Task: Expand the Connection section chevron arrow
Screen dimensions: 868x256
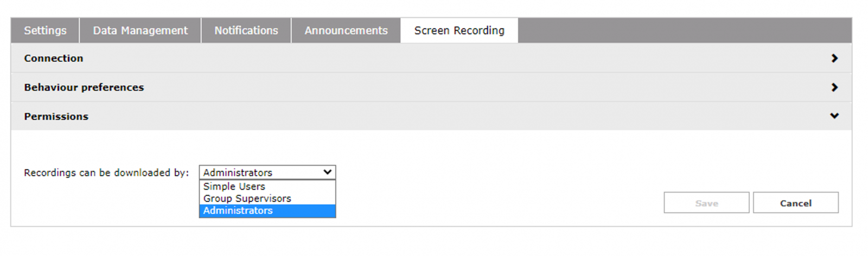Action: (x=834, y=58)
